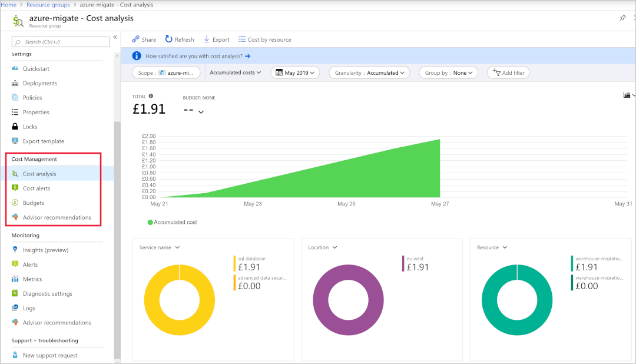Image resolution: width=636 pixels, height=364 pixels.
Task: Click the Locks padlock icon in the sidebar
Action: pyautogui.click(x=15, y=127)
